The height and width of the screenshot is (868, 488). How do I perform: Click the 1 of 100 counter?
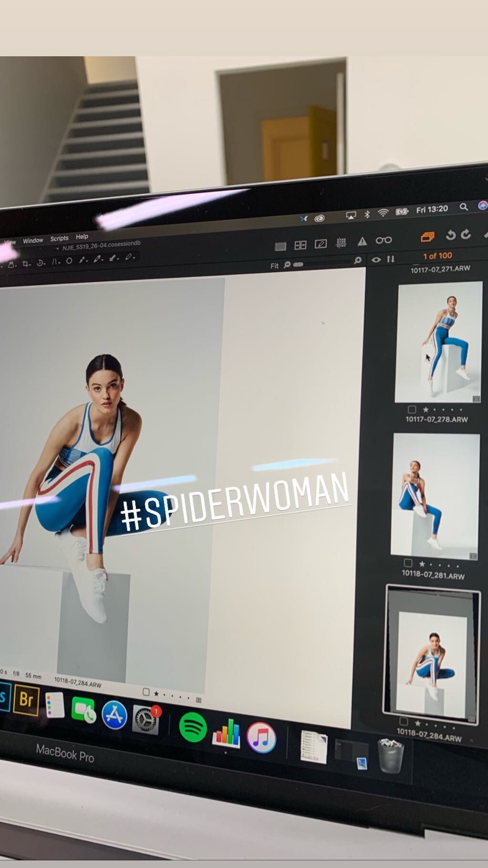[437, 256]
